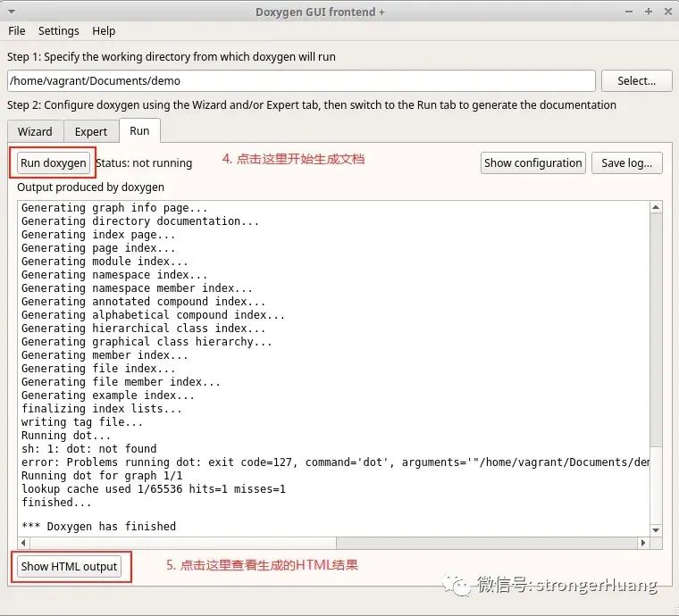Click 'Output produced by doxygen' label
Screen dimensions: 679x616
[x=90, y=187]
